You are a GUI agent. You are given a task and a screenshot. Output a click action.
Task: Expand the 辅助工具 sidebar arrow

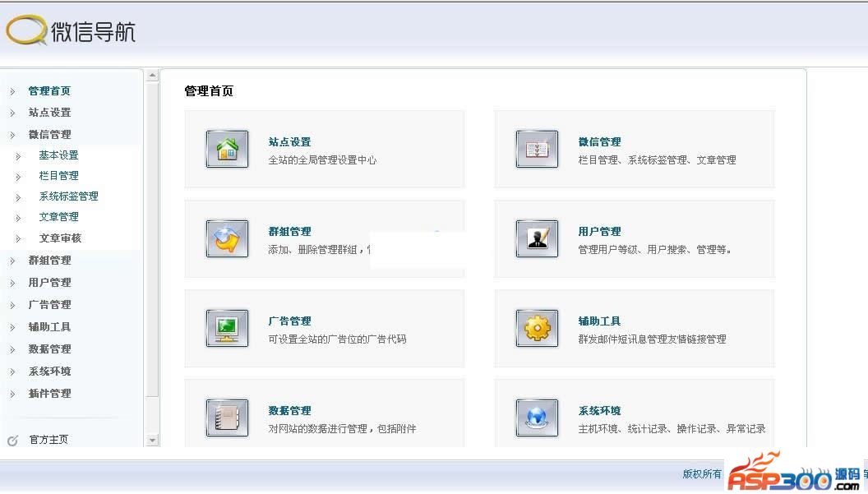(12, 327)
